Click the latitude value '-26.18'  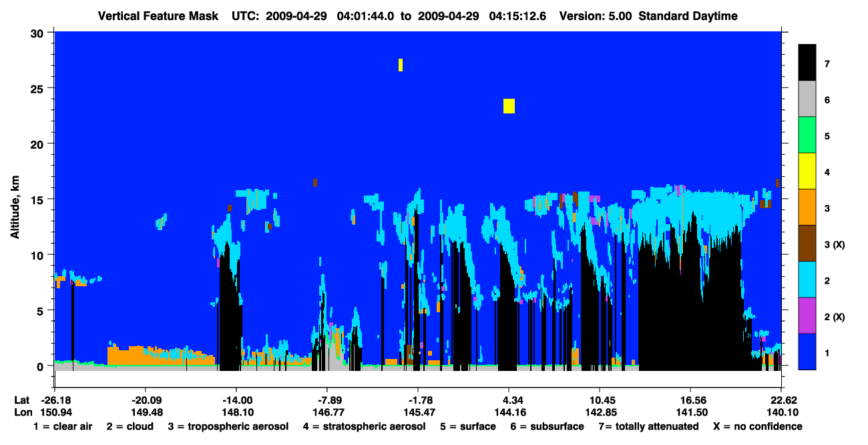pyautogui.click(x=55, y=400)
